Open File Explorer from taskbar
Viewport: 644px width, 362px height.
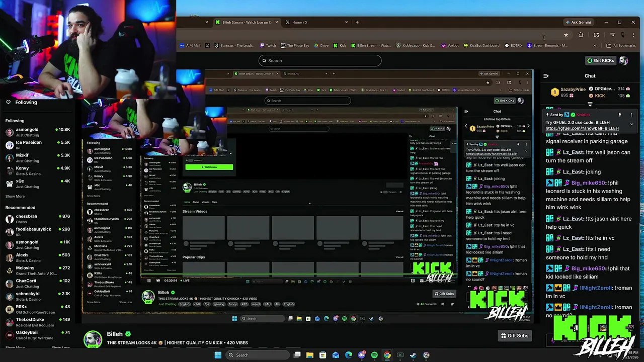point(310,355)
